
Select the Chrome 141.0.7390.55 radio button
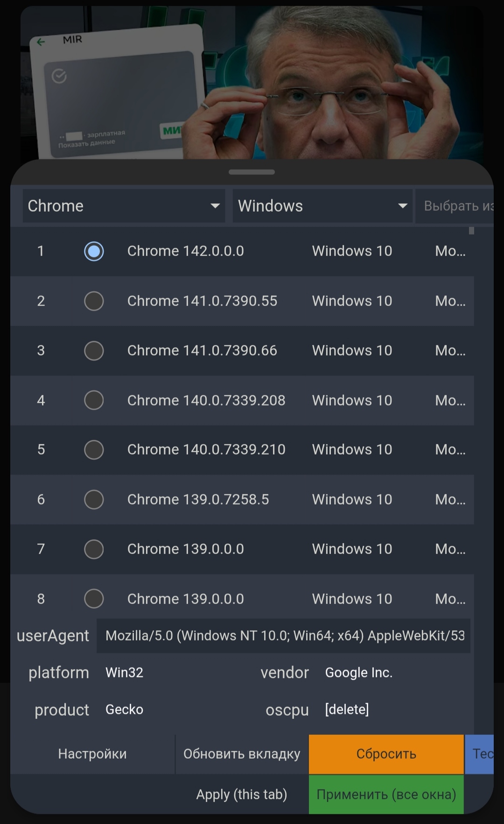[94, 301]
